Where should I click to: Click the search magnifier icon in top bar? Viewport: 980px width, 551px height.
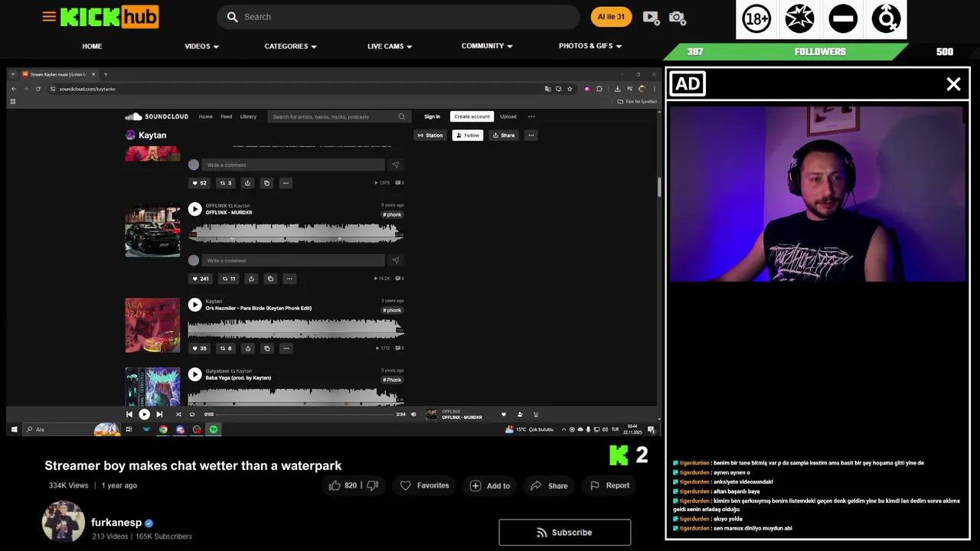click(232, 17)
